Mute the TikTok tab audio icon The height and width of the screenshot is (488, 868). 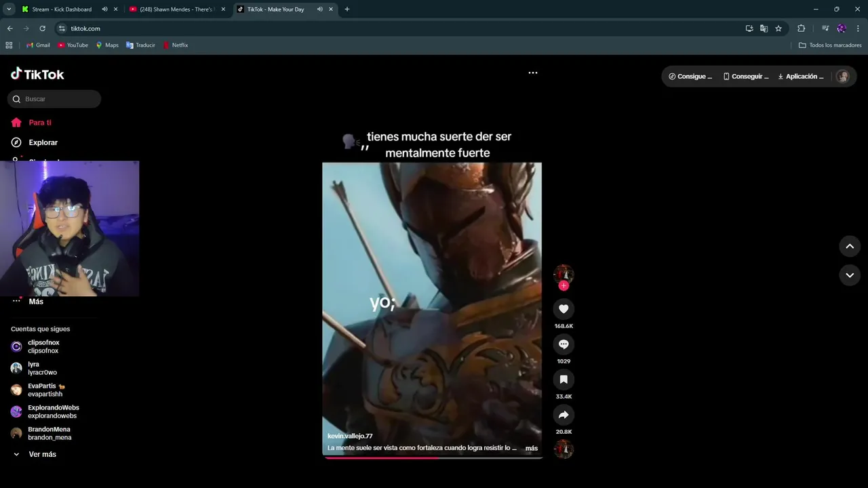319,9
